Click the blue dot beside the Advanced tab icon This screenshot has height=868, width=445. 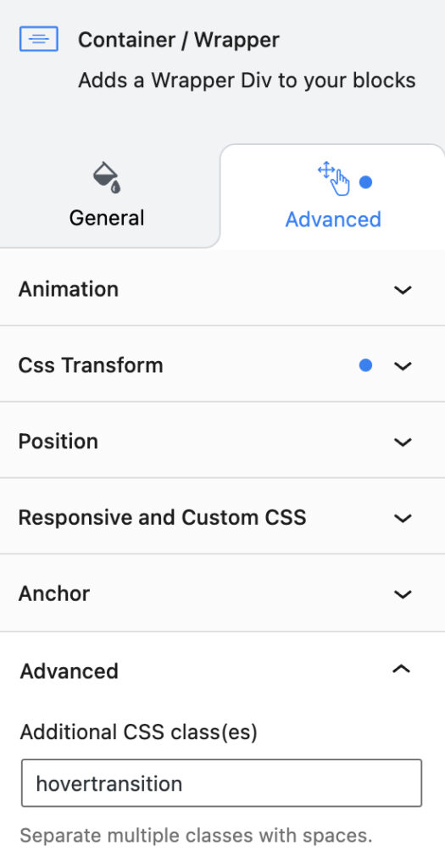(365, 181)
